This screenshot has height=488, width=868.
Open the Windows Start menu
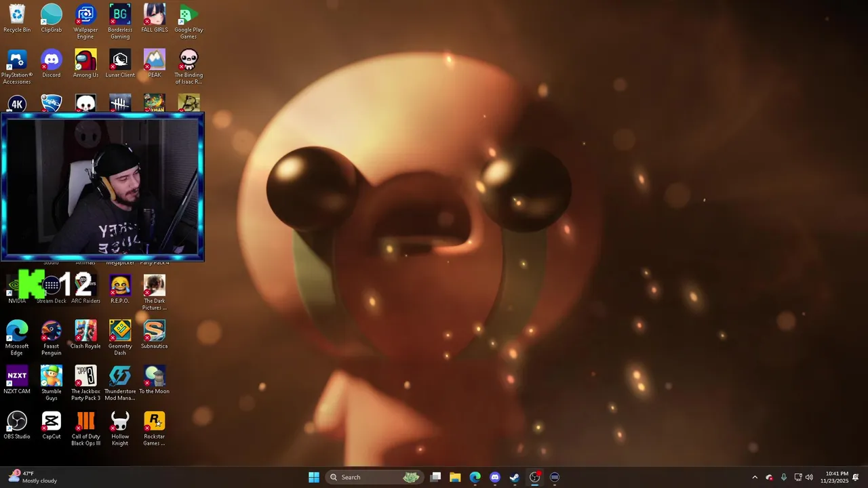pyautogui.click(x=314, y=477)
